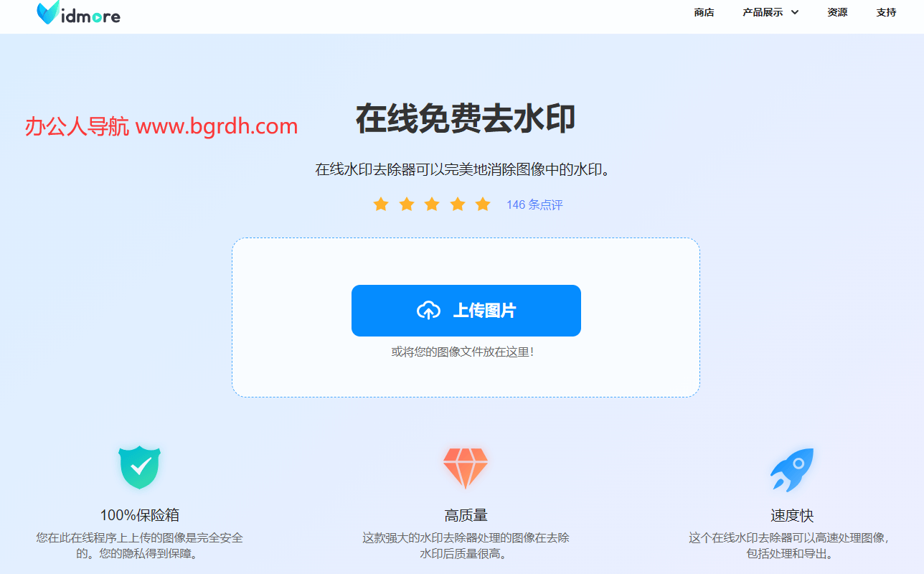This screenshot has width=924, height=574.
Task: Click the blue rocket icon
Action: pos(792,469)
